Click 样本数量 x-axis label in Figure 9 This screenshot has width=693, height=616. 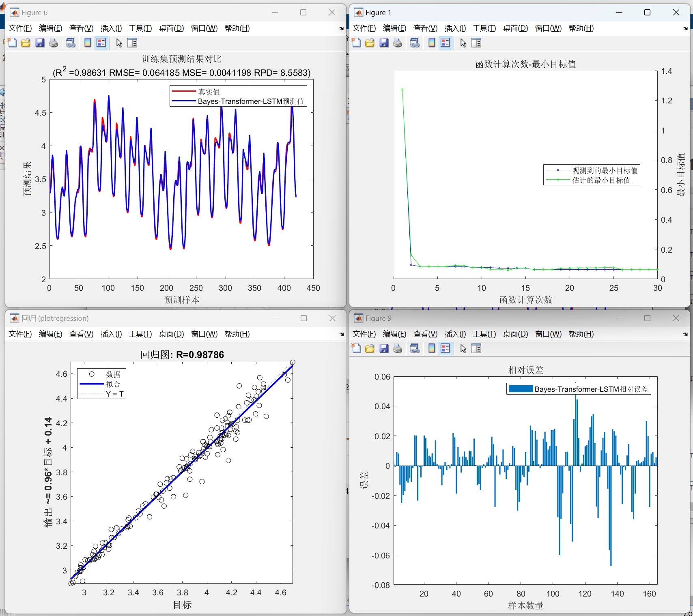[526, 605]
